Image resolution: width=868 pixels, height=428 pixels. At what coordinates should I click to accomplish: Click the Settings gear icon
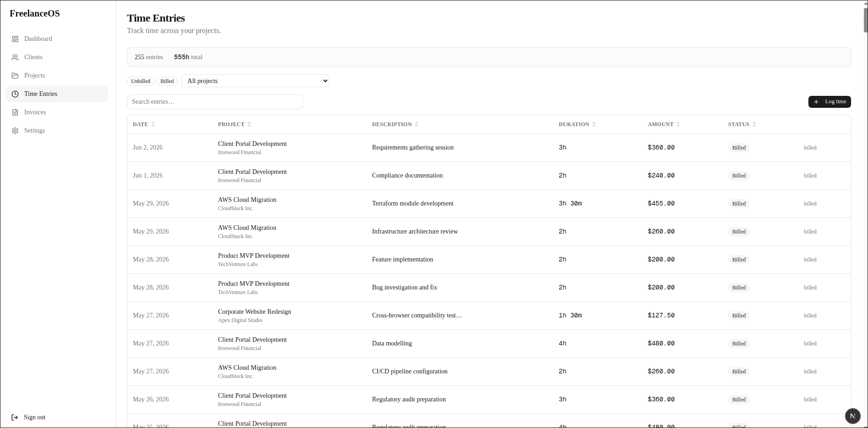click(15, 131)
